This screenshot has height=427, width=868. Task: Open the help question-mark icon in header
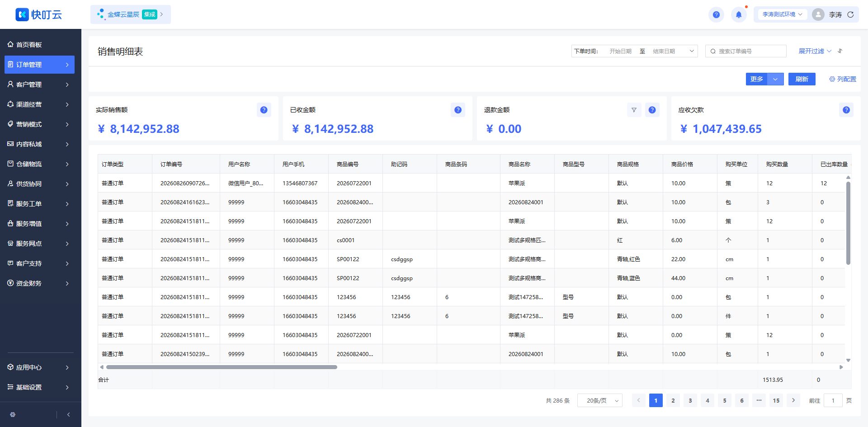point(716,14)
